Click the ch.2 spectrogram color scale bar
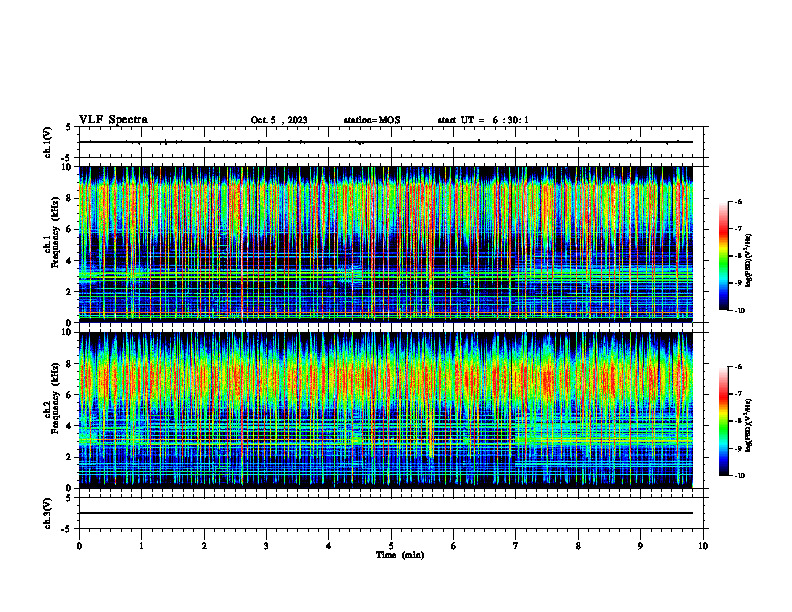Image resolution: width=792 pixels, height=612 pixels. pyautogui.click(x=724, y=421)
